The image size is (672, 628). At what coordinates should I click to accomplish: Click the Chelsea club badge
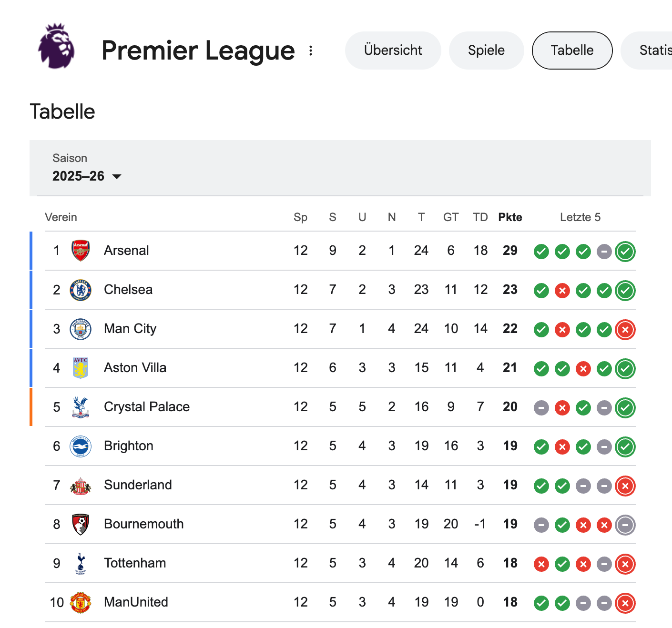(81, 290)
